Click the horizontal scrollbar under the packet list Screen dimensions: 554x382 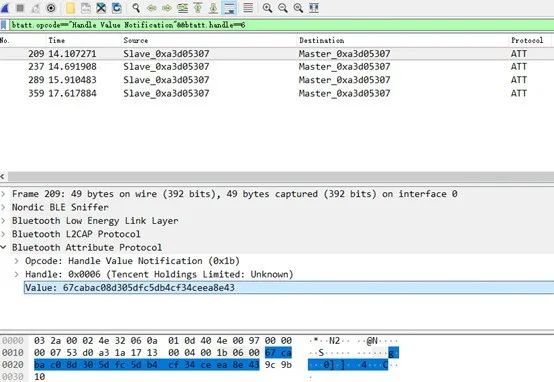[x=281, y=176]
